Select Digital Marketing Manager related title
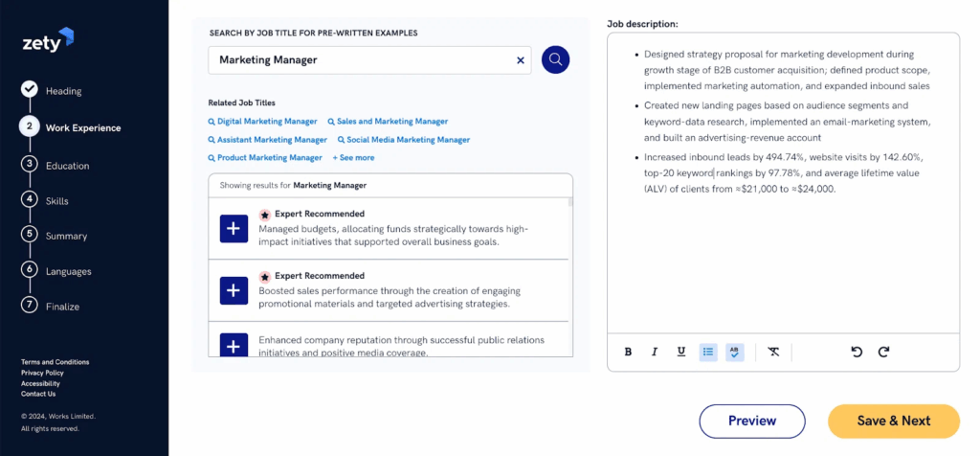The width and height of the screenshot is (980, 456). click(266, 122)
